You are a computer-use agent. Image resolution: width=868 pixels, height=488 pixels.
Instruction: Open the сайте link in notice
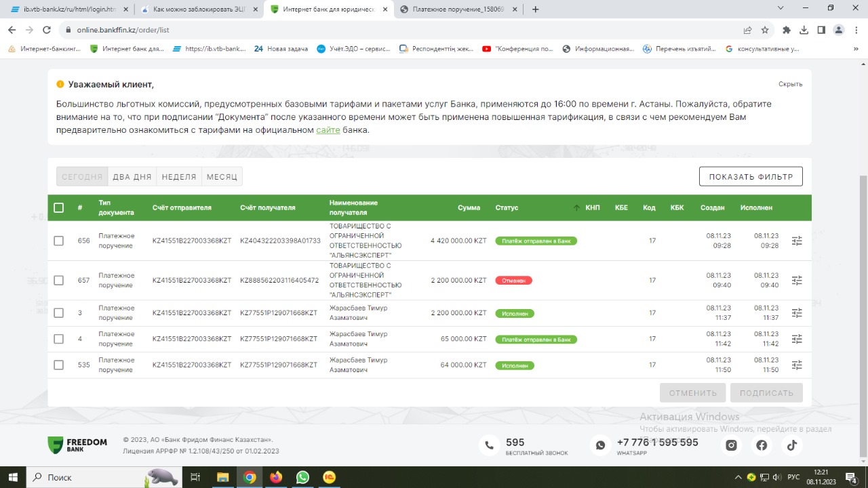328,130
